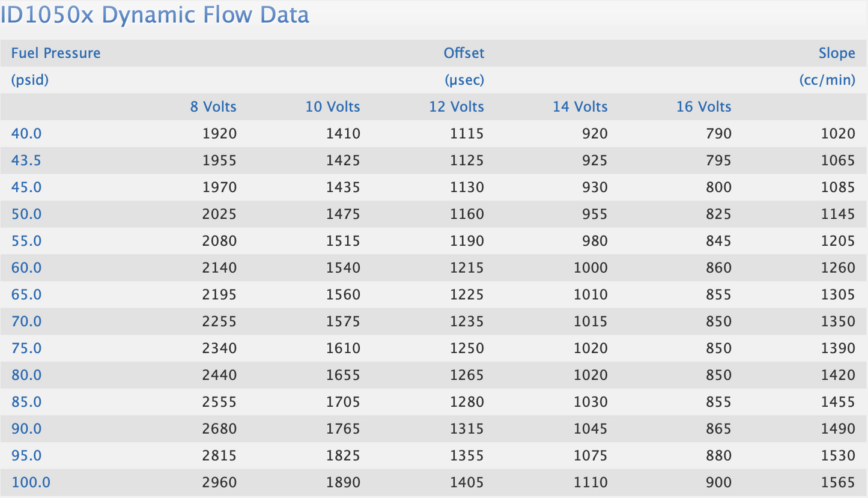Click the Slope column header
Image resolution: width=868 pixels, height=498 pixels.
[836, 53]
